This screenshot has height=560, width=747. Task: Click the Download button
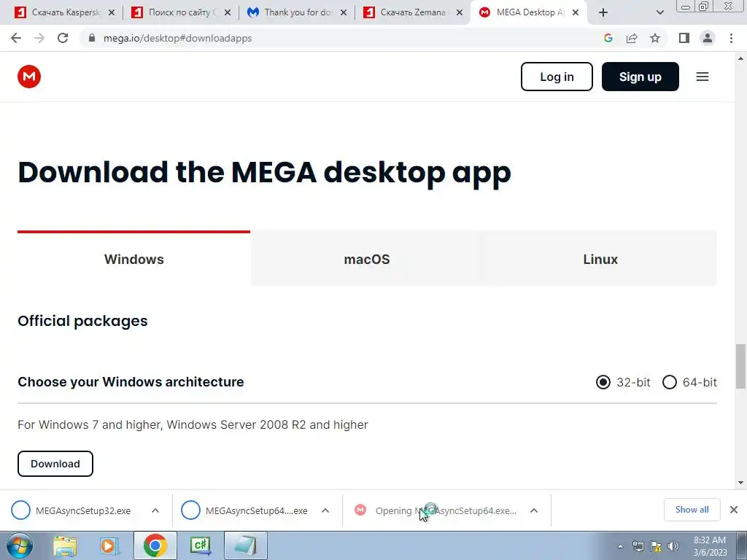pos(55,464)
